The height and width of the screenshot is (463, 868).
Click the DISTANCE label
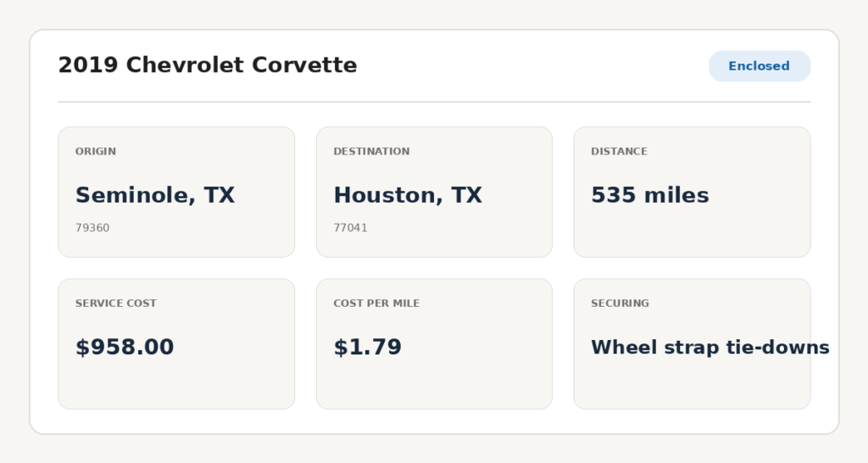pyautogui.click(x=619, y=151)
